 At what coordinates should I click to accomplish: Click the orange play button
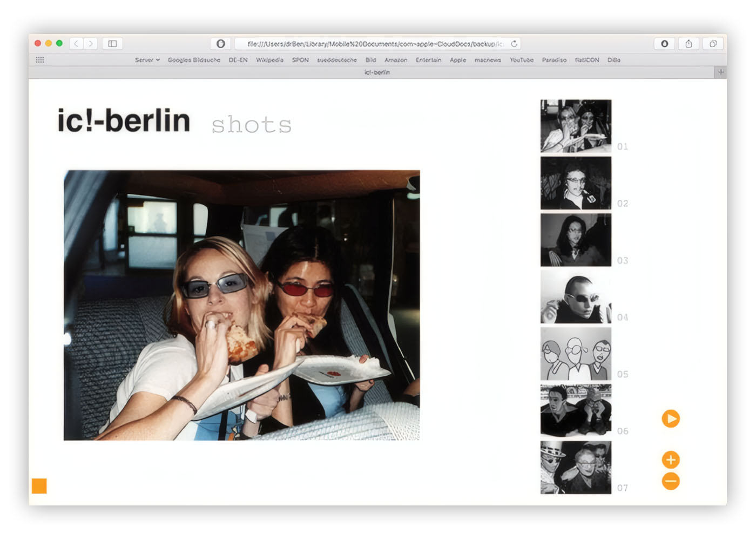pyautogui.click(x=671, y=418)
